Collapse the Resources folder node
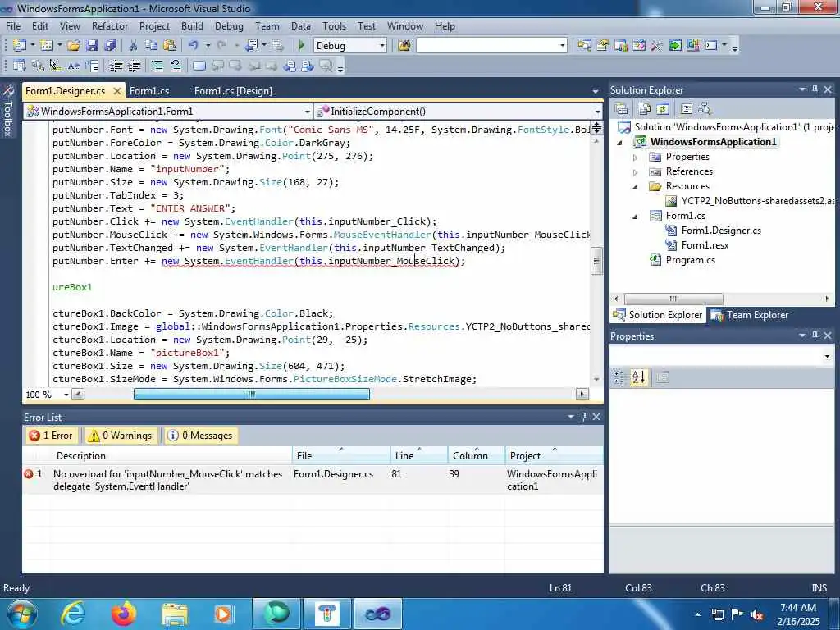The image size is (840, 630). pos(636,187)
